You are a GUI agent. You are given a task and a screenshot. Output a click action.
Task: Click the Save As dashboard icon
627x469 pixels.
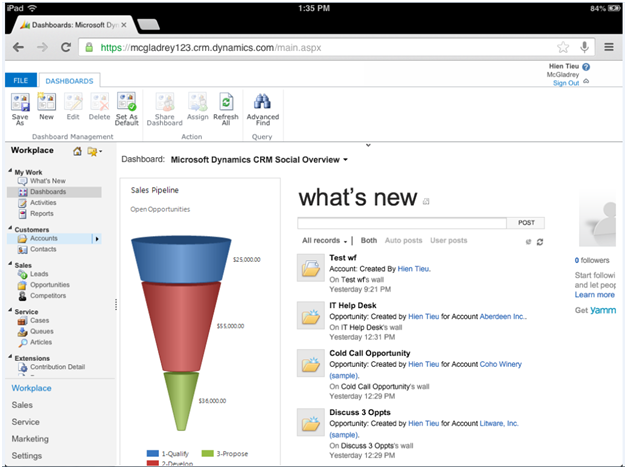[20, 101]
